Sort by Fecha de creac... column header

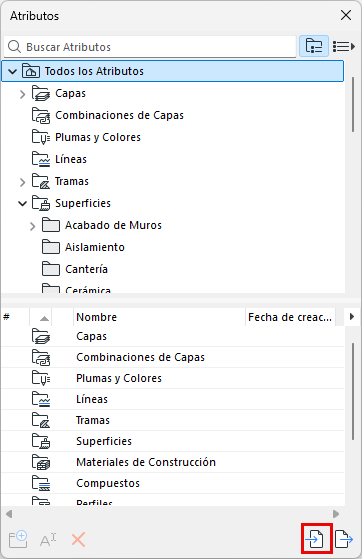(290, 317)
